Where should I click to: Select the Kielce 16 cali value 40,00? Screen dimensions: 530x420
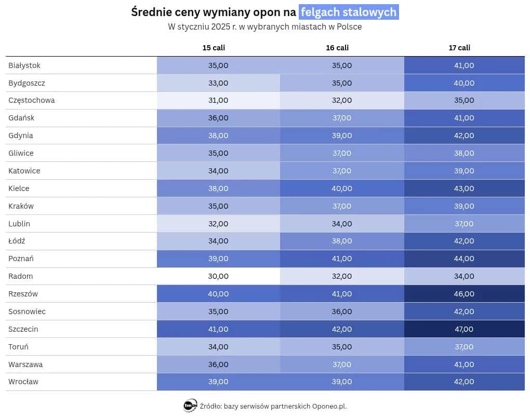tap(342, 188)
